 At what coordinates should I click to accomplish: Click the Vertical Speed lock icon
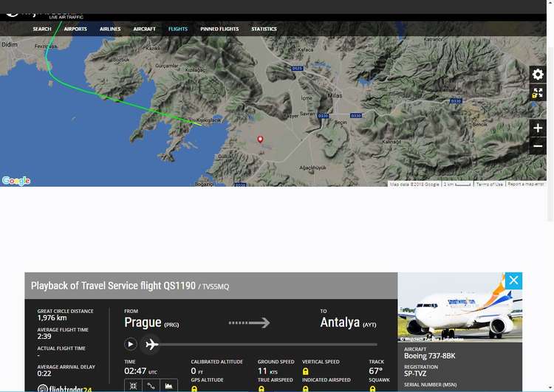coord(306,371)
